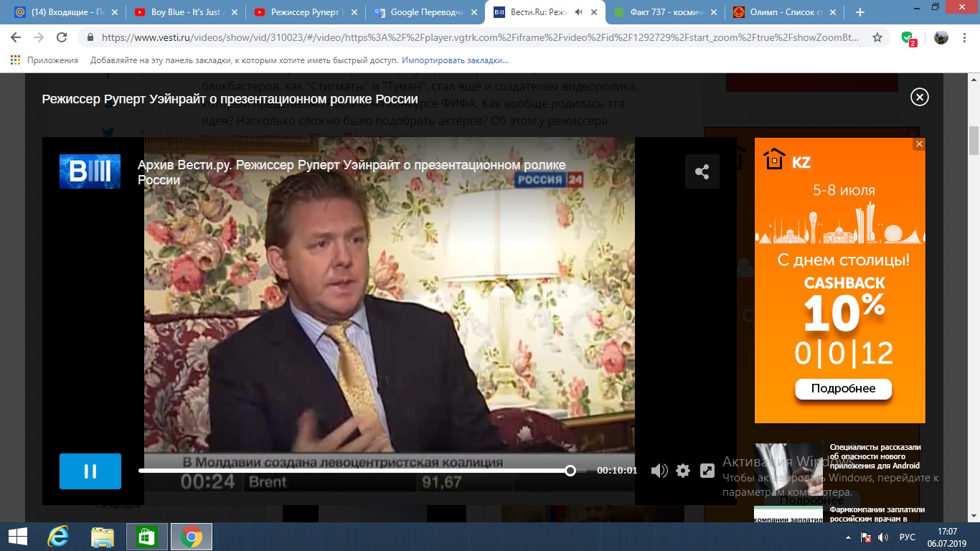Show hidden tray icons arrow
The image size is (980, 551).
tap(849, 537)
